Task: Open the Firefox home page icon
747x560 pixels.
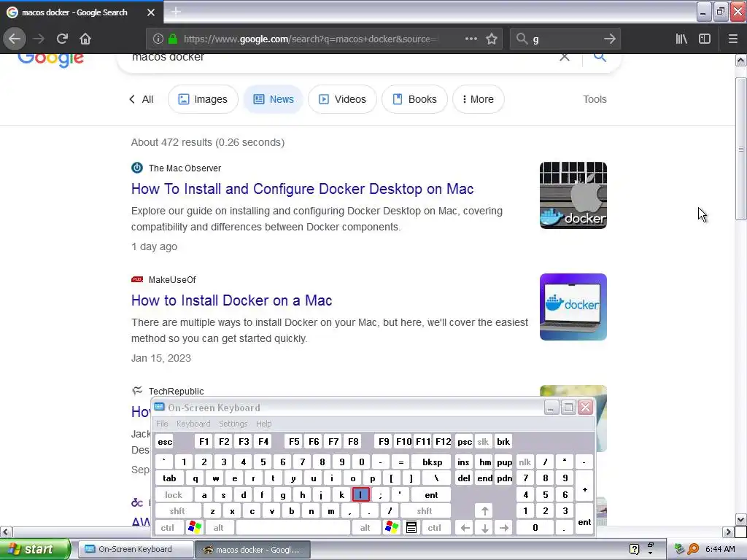Action: (85, 39)
